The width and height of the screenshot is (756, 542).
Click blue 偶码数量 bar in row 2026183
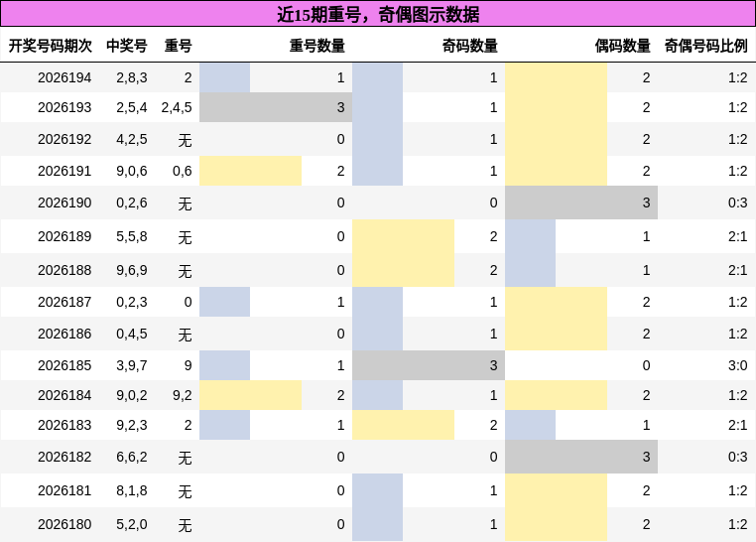click(x=531, y=425)
